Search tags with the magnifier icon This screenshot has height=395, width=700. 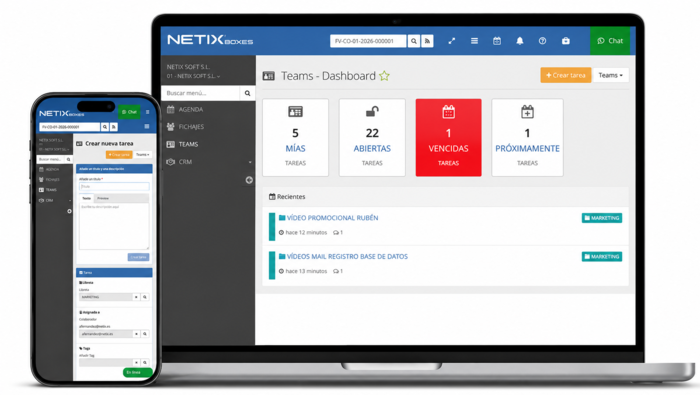[x=145, y=362]
